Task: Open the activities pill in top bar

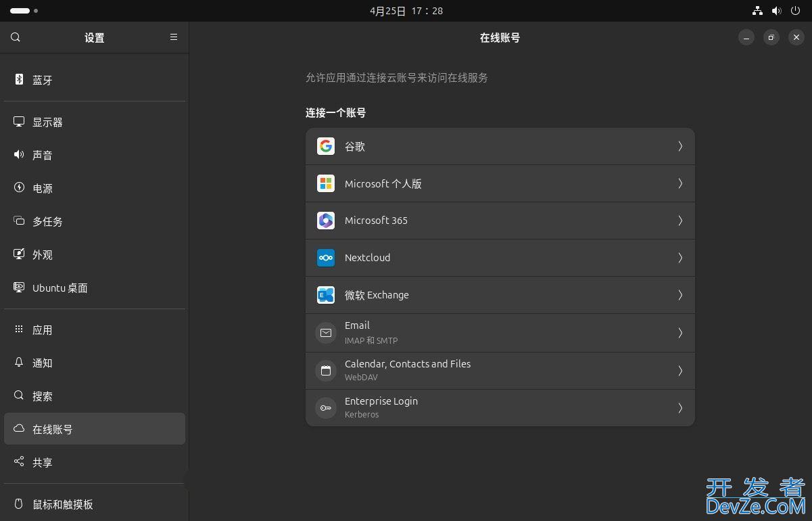Action: tap(24, 11)
